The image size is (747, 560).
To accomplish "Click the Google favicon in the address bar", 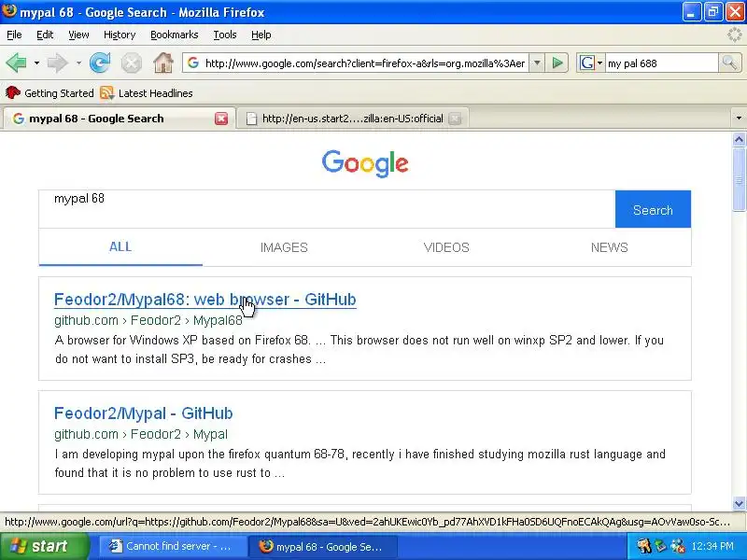I will [193, 63].
